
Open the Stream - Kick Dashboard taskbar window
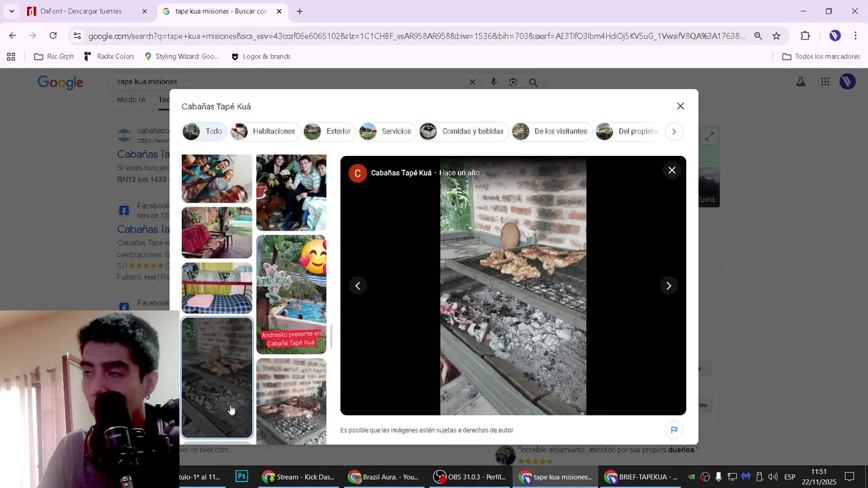[298, 476]
